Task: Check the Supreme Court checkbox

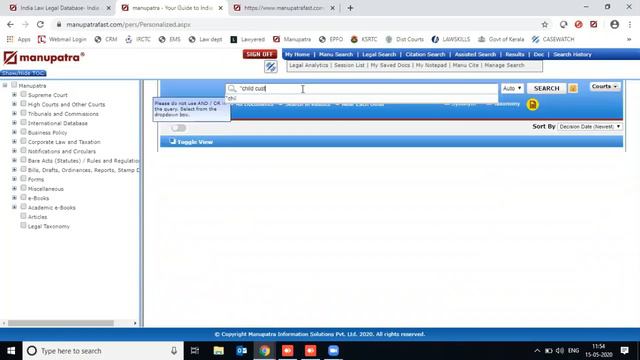Action: coord(24,94)
